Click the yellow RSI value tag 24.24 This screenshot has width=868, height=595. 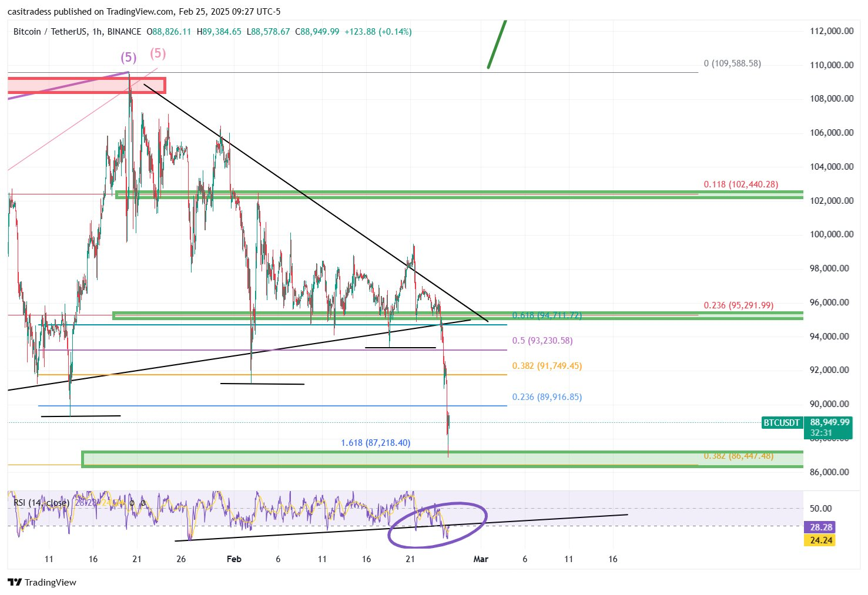pyautogui.click(x=821, y=540)
